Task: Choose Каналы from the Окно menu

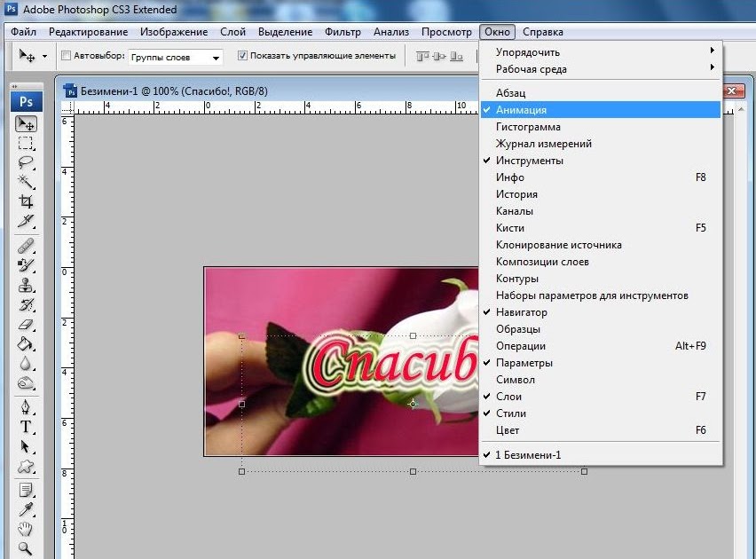Action: [x=601, y=211]
